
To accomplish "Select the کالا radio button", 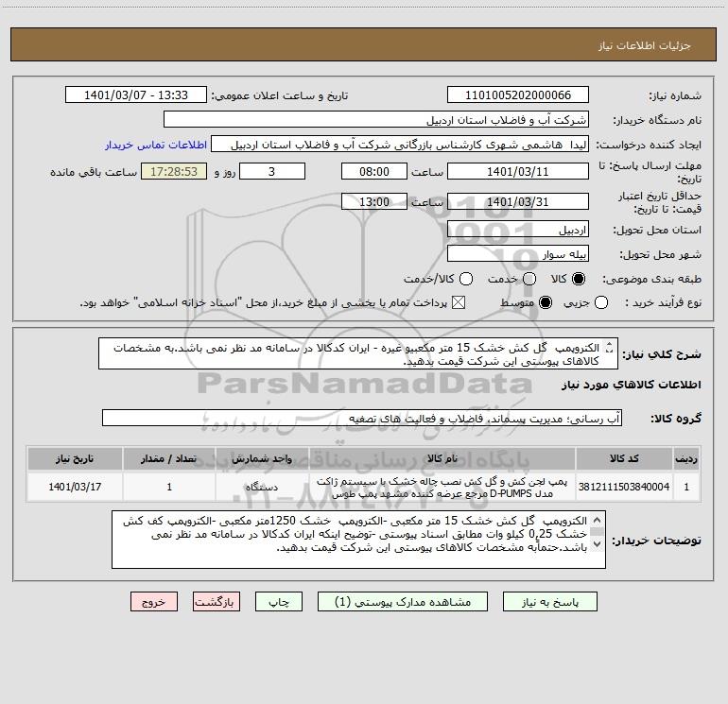I will click(x=579, y=279).
